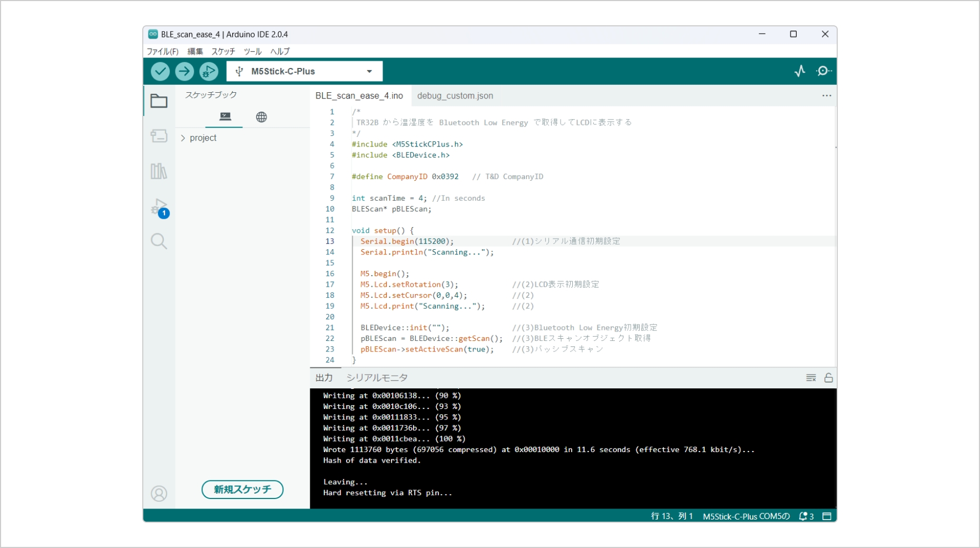Select the BLE_scan_ease_4.ino tab
980x548 pixels.
(x=359, y=96)
